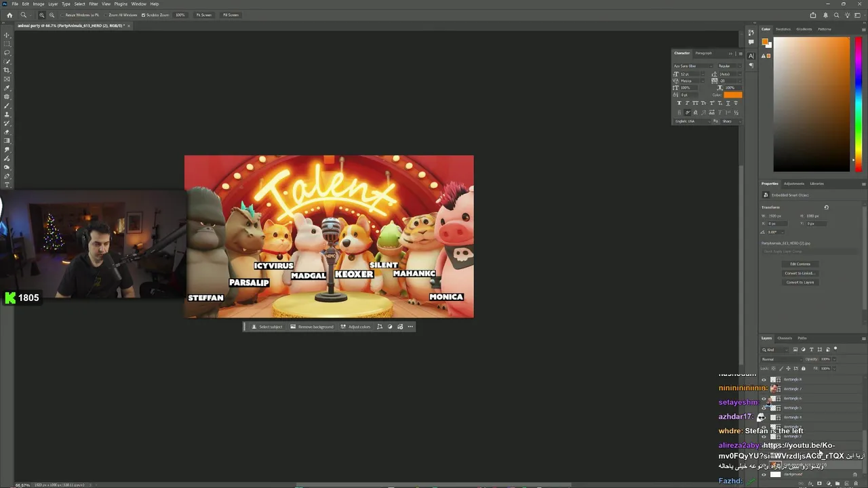Image resolution: width=868 pixels, height=488 pixels.
Task: Apply Faux Bold in Character panel
Action: [679, 103]
